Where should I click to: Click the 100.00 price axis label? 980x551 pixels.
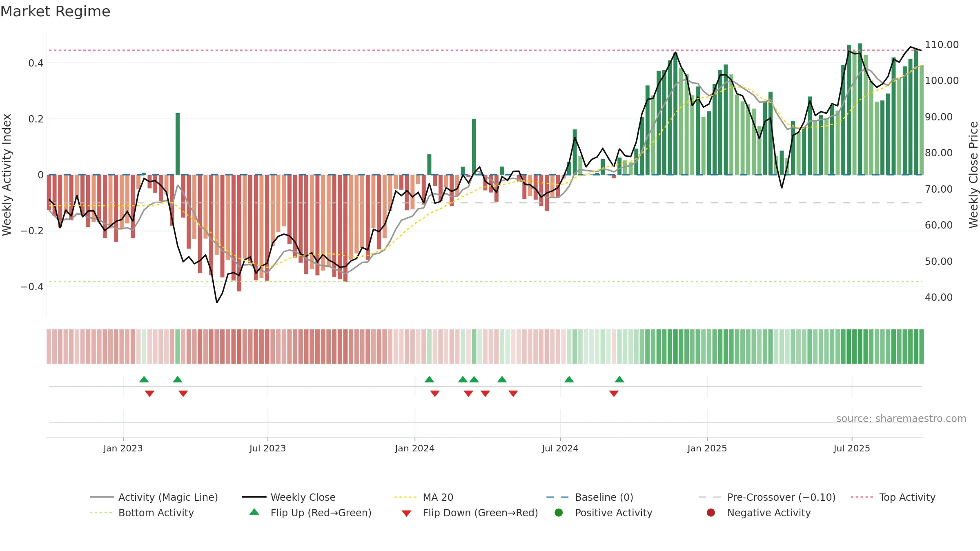click(942, 81)
